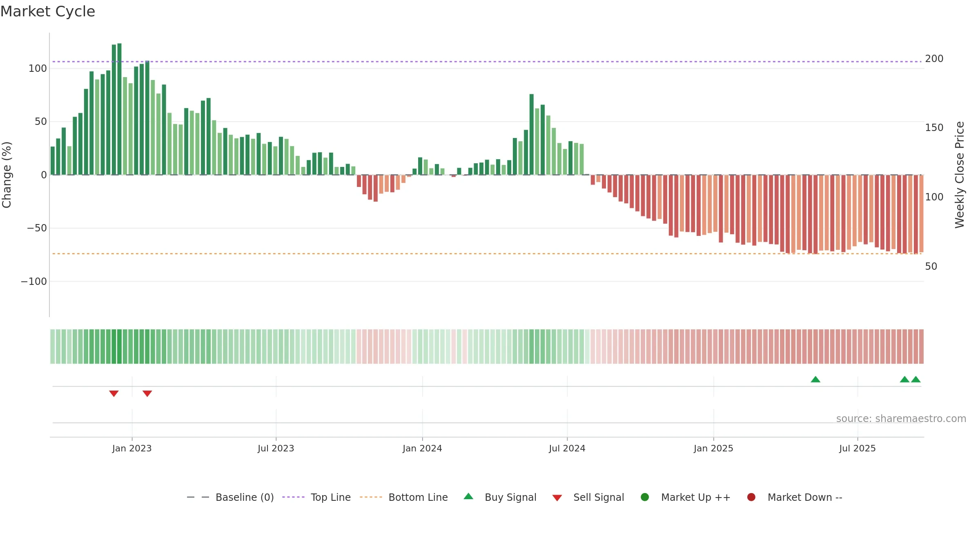Select the second sell signal marker after Jan 2023
Viewport: 980px width, 551px height.
[147, 393]
